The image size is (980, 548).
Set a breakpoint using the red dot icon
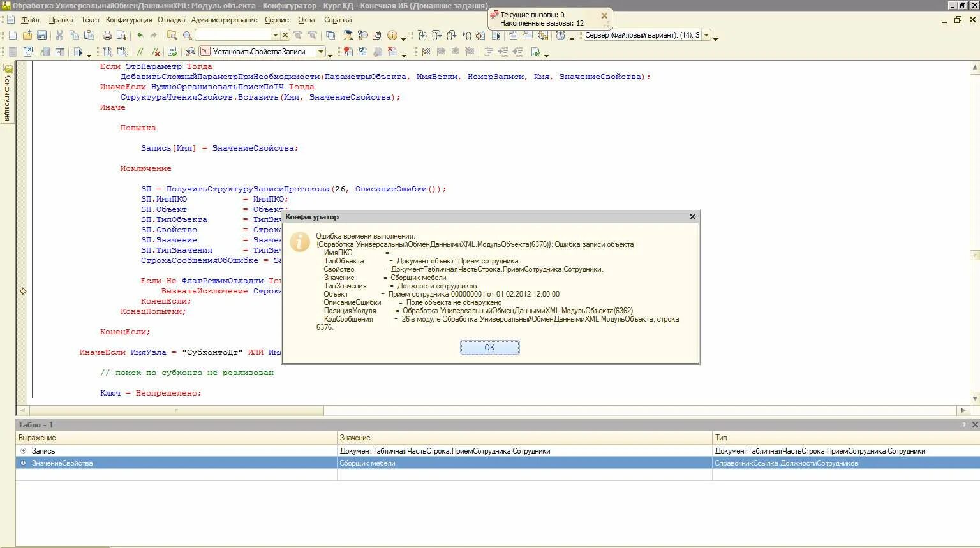click(348, 52)
